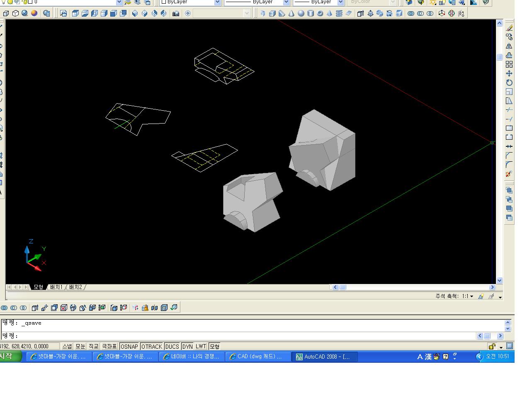532x398 pixels.
Task: Toggle LWT lineweight display
Action: pyautogui.click(x=201, y=346)
